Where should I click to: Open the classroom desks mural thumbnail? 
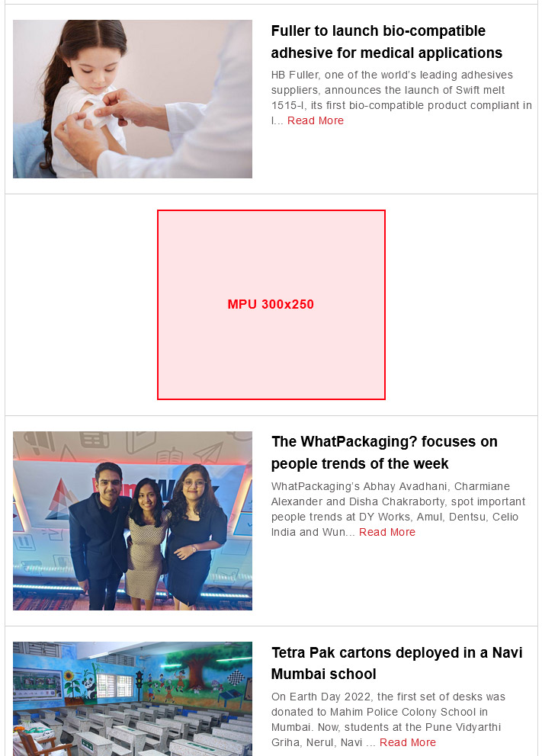pyautogui.click(x=133, y=699)
